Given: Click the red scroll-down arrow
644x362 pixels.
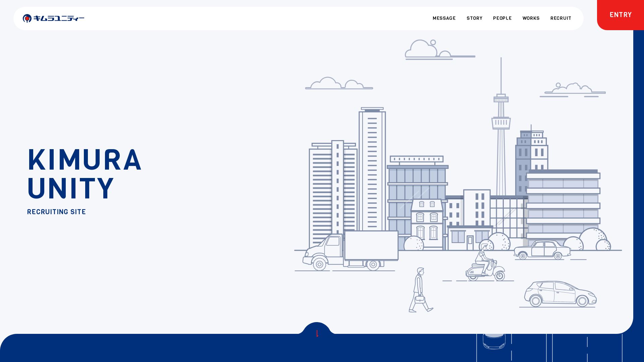Looking at the screenshot, I should 317,333.
